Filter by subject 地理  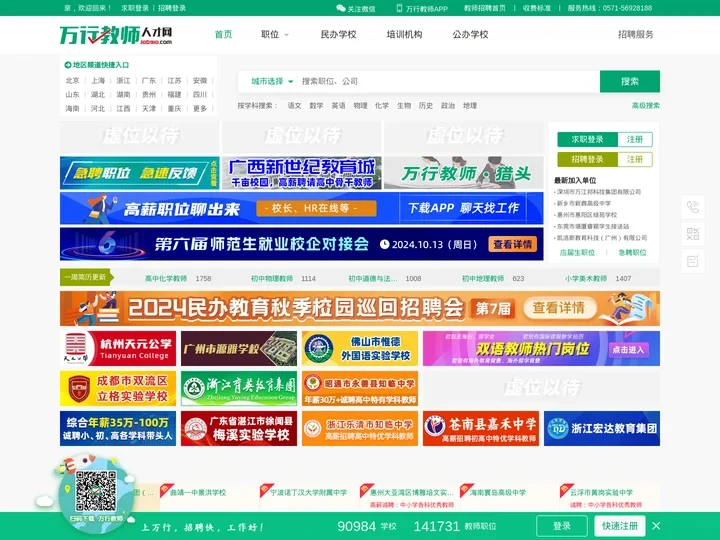(470, 106)
